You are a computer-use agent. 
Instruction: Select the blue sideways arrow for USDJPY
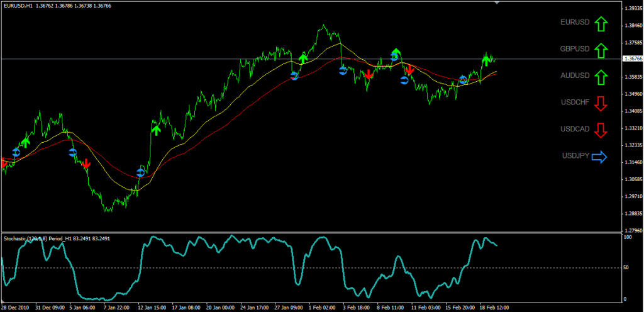coord(600,157)
